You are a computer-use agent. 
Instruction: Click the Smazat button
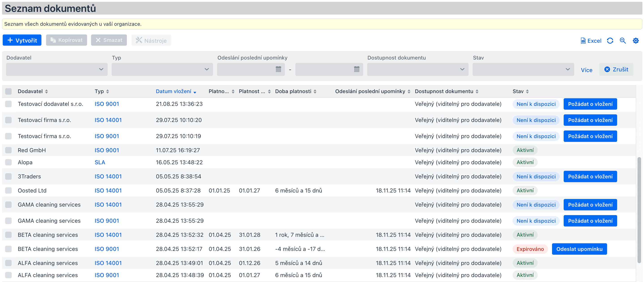(109, 40)
